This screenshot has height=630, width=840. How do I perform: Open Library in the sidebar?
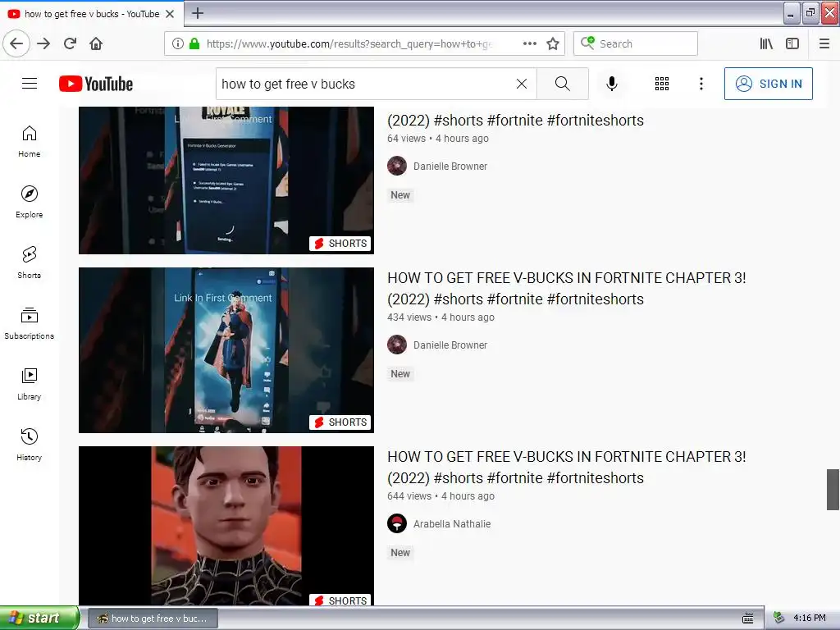coord(30,384)
